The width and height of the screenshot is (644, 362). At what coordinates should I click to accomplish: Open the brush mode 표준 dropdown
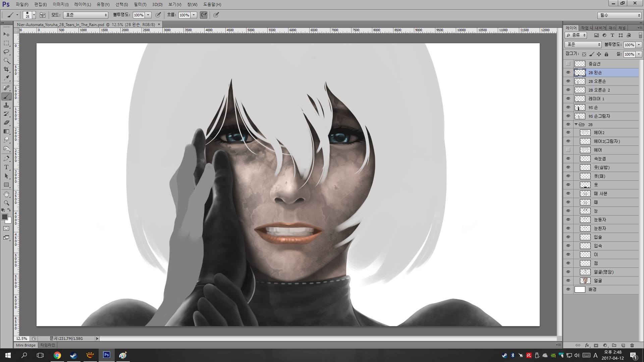click(86, 15)
